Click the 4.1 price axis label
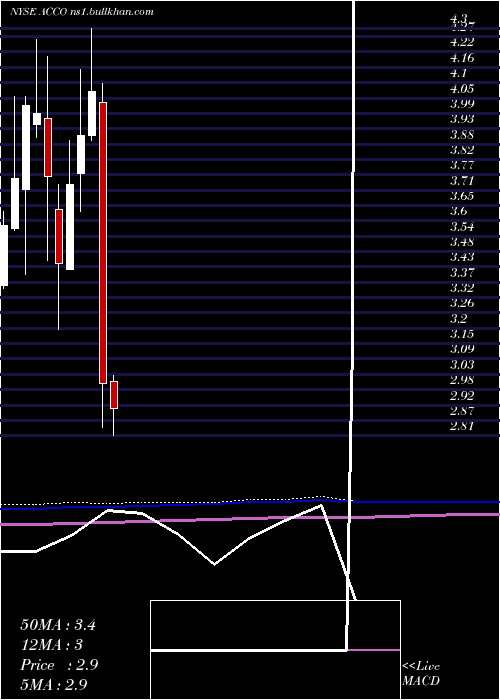The width and height of the screenshot is (500, 700). [459, 73]
